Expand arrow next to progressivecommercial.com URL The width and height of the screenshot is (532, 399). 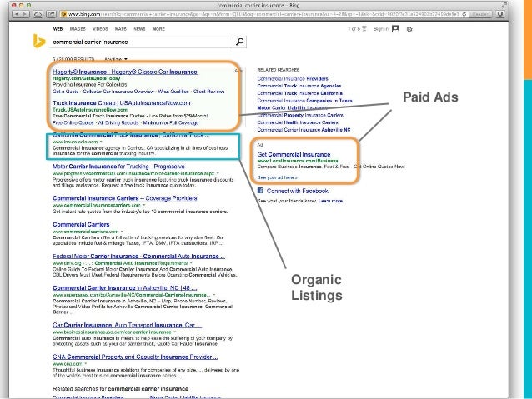218,173
